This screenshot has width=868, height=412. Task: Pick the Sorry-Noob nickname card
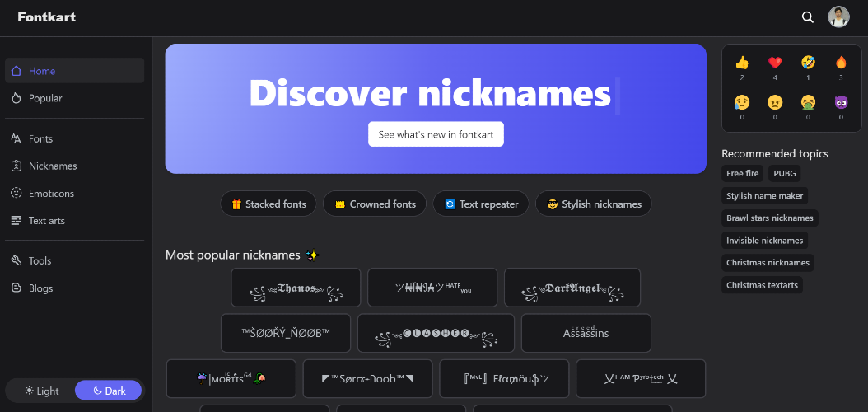[x=367, y=379]
